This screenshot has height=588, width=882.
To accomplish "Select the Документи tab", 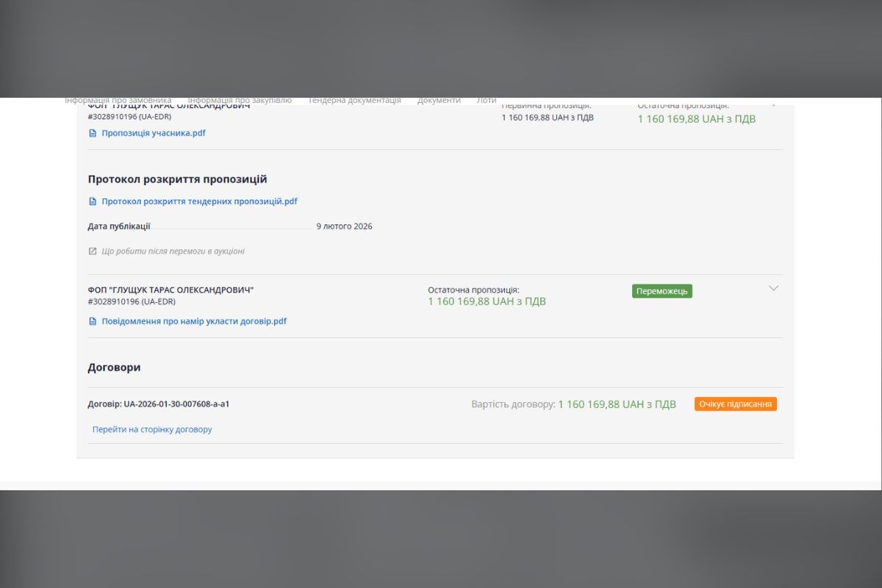I will 439,101.
